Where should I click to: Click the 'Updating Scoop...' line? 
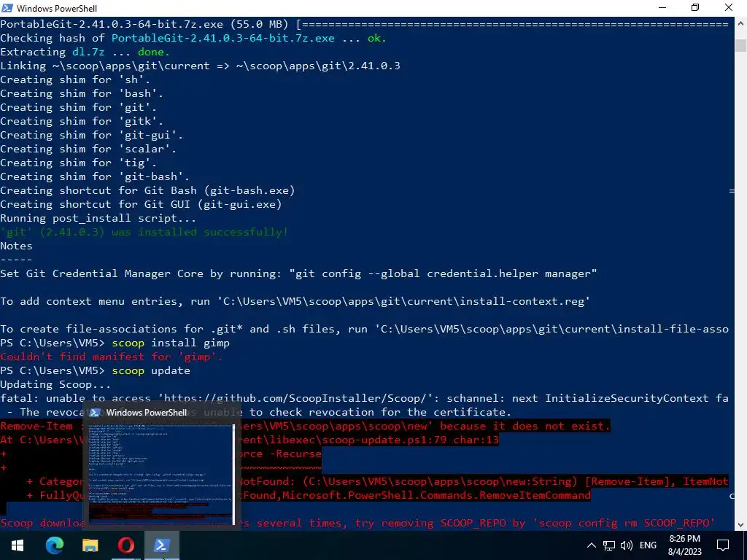click(x=55, y=384)
